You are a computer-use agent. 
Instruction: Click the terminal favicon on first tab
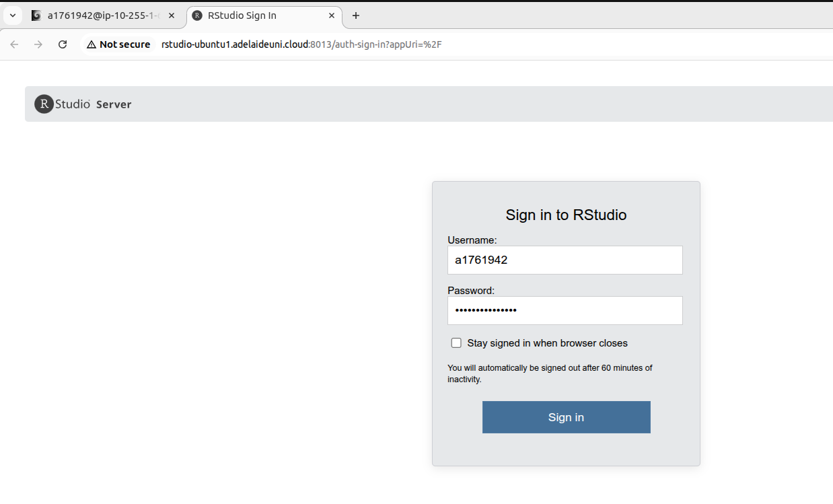[x=36, y=15]
